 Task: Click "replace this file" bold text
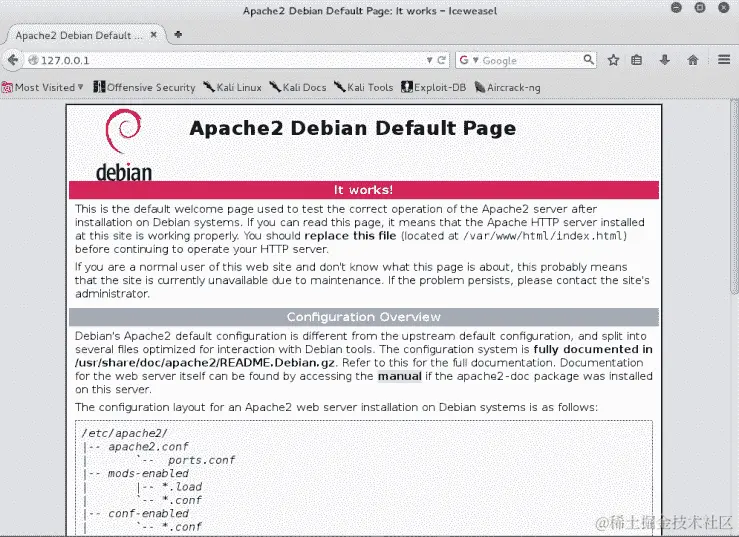(350, 236)
